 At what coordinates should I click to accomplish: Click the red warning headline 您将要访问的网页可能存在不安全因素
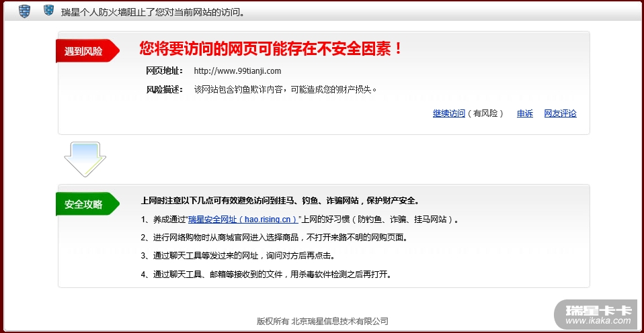point(271,49)
